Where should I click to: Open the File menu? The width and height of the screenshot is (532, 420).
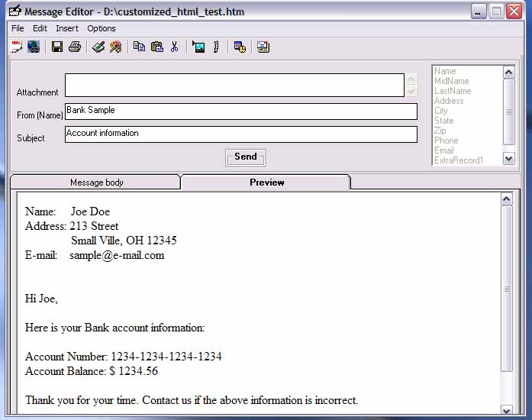pyautogui.click(x=18, y=28)
